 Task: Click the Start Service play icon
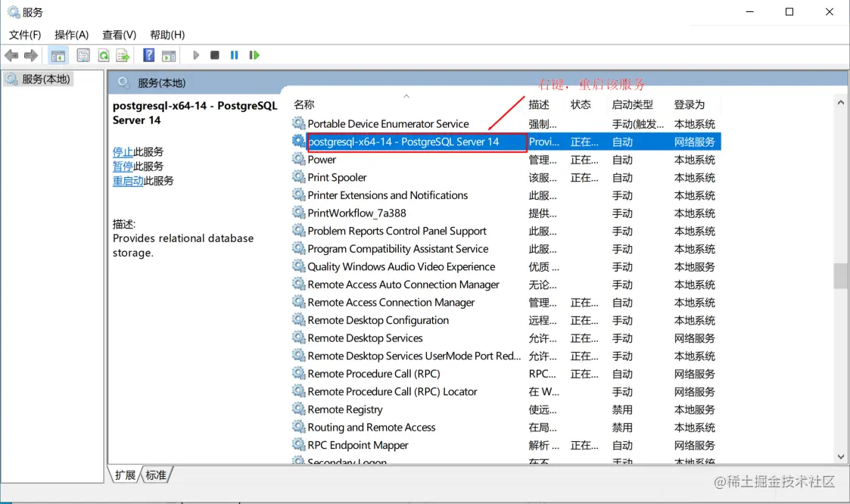click(x=196, y=55)
